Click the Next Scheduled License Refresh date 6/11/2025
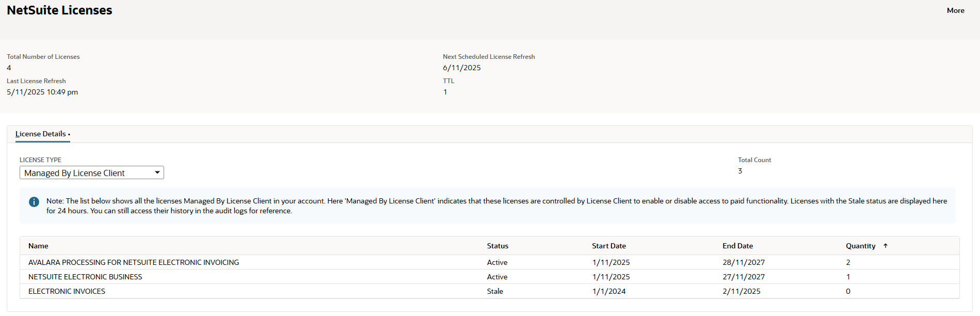The image size is (980, 316). [462, 68]
